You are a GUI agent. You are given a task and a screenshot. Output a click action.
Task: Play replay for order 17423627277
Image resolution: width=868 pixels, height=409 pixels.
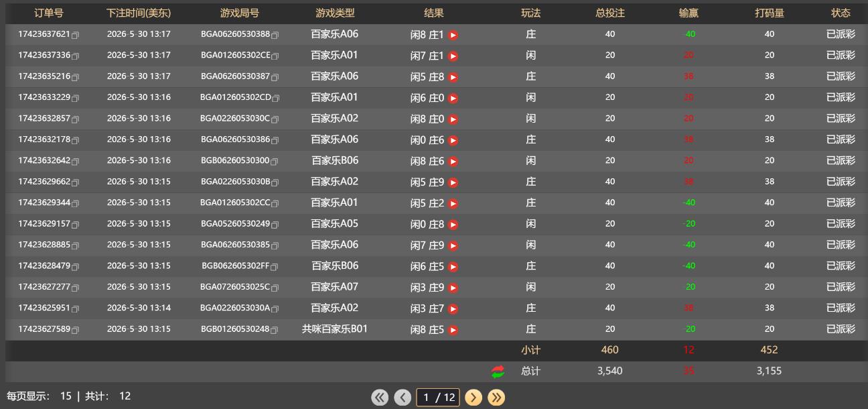click(453, 288)
